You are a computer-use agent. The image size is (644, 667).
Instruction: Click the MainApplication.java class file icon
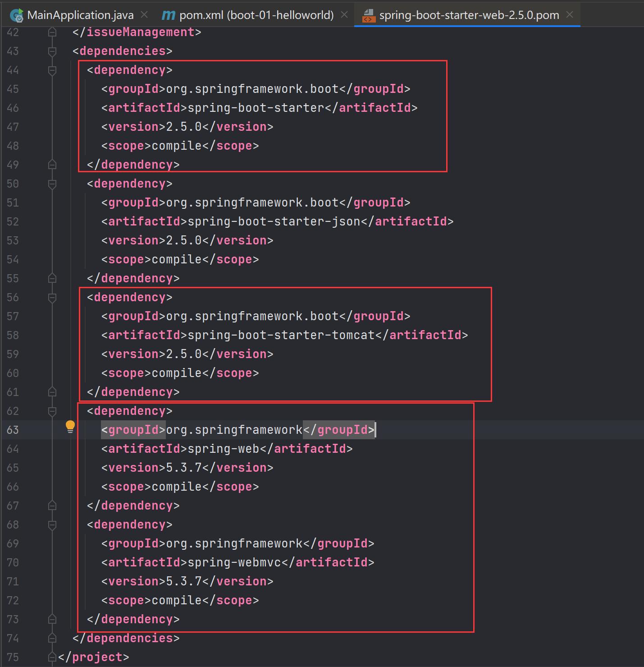[x=17, y=15]
